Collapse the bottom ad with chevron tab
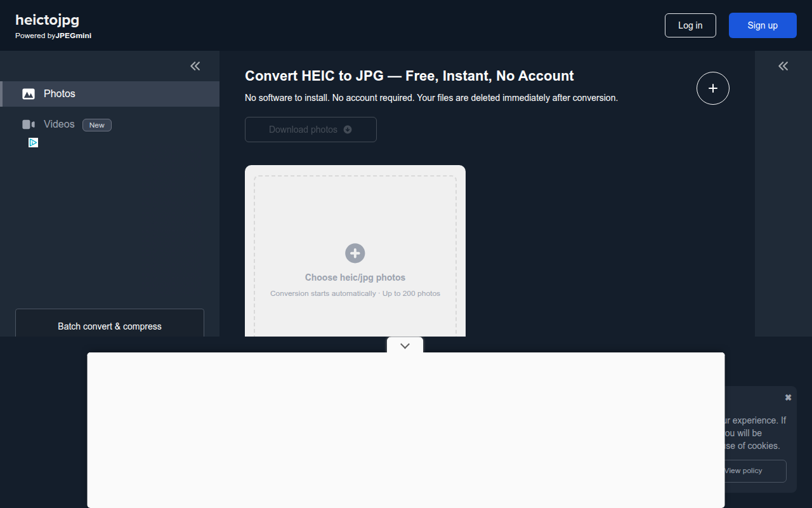The width and height of the screenshot is (812, 508). click(x=405, y=345)
